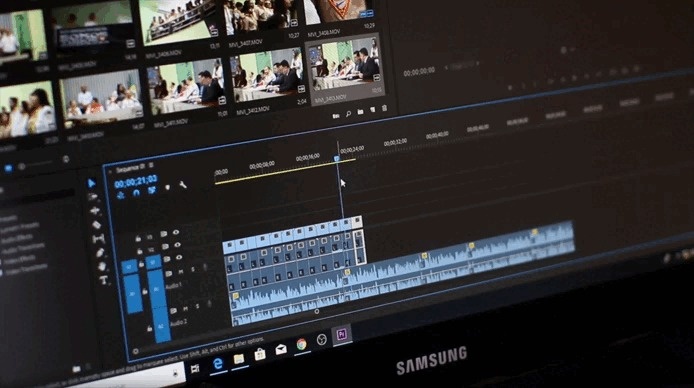
Task: Mute the Audio 2 track
Action: (x=185, y=308)
